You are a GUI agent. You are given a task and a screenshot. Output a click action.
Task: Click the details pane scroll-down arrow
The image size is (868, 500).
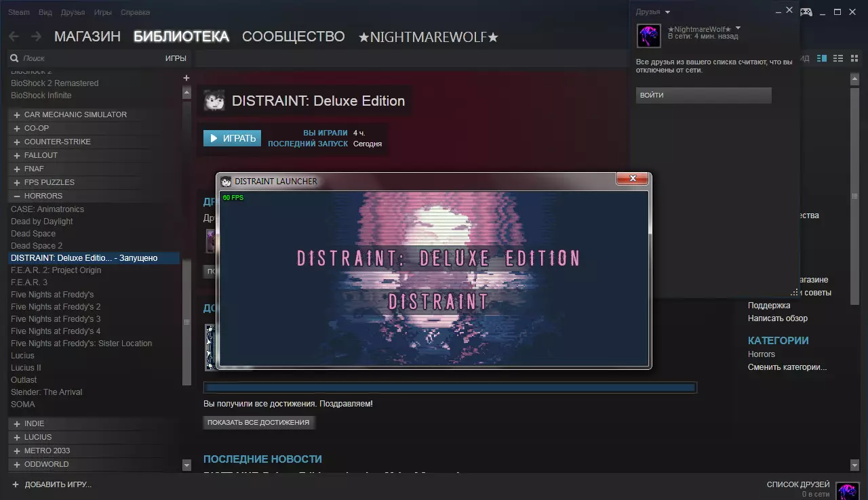coord(854,465)
